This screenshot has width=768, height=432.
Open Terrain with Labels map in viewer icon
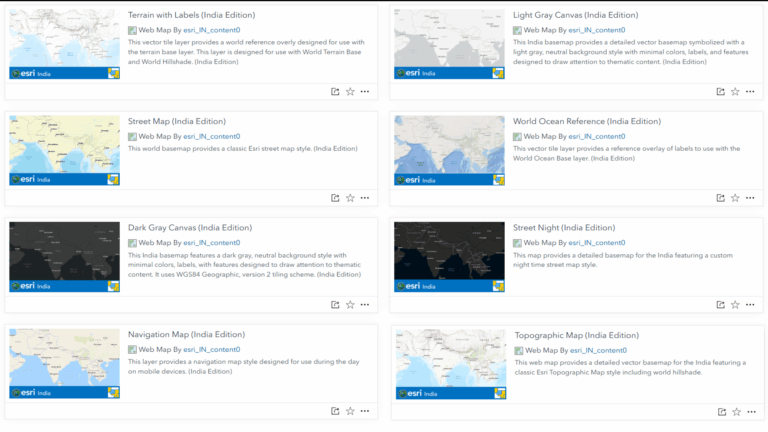pos(335,92)
